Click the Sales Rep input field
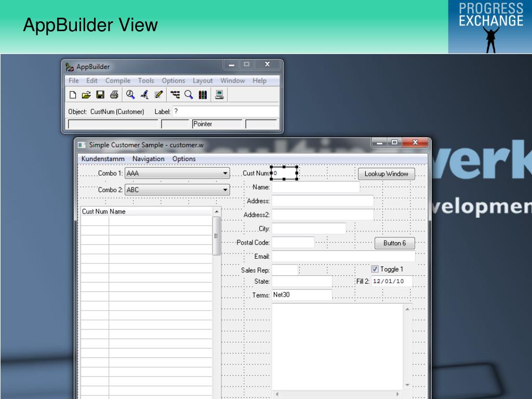 [x=285, y=270]
